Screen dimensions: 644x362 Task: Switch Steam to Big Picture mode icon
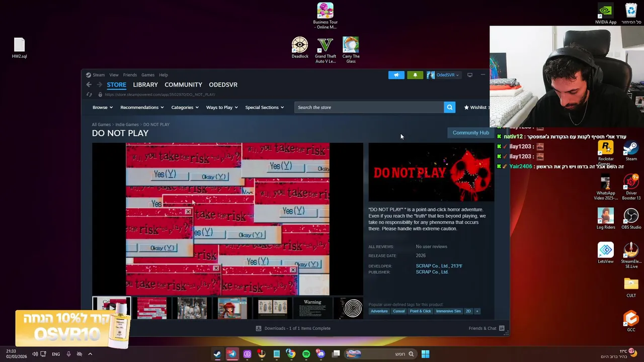(469, 75)
